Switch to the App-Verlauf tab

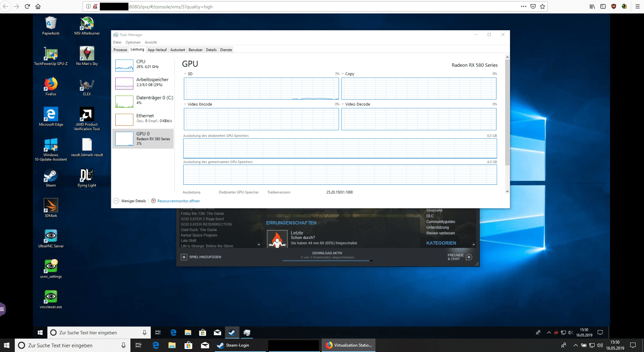pyautogui.click(x=157, y=50)
